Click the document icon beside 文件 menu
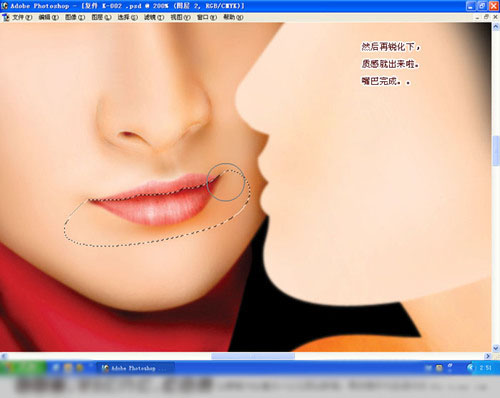This screenshot has height=398, width=500. tap(6, 17)
